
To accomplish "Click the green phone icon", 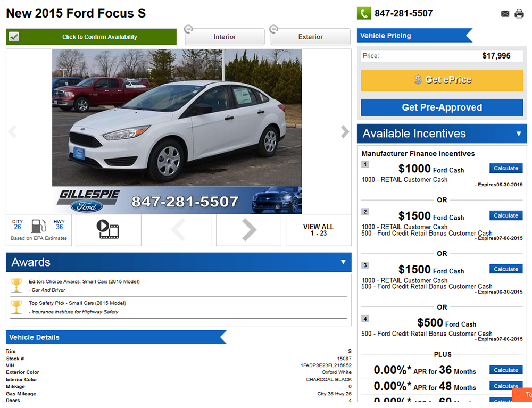I will (x=364, y=14).
